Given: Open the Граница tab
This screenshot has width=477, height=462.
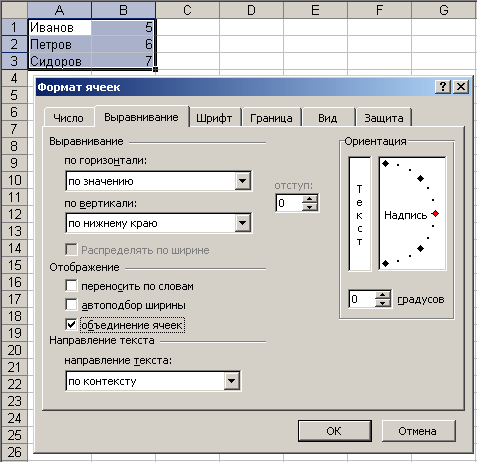Looking at the screenshot, I should pyautogui.click(x=271, y=118).
